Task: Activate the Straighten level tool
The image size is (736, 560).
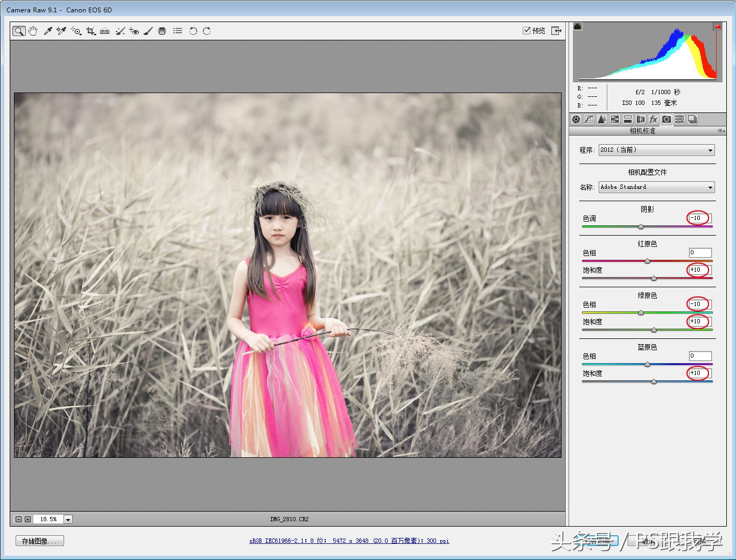Action: pos(105,31)
